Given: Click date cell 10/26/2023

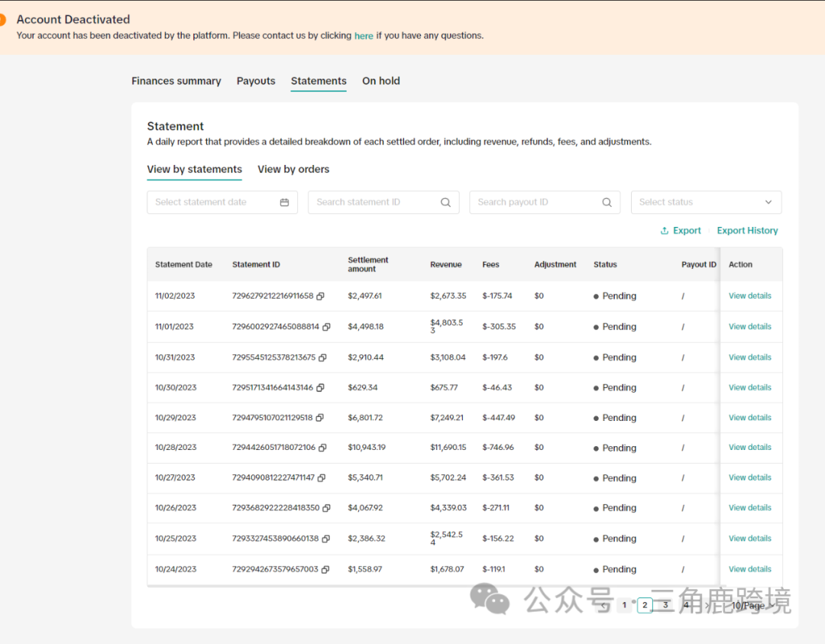Looking at the screenshot, I should click(x=175, y=508).
